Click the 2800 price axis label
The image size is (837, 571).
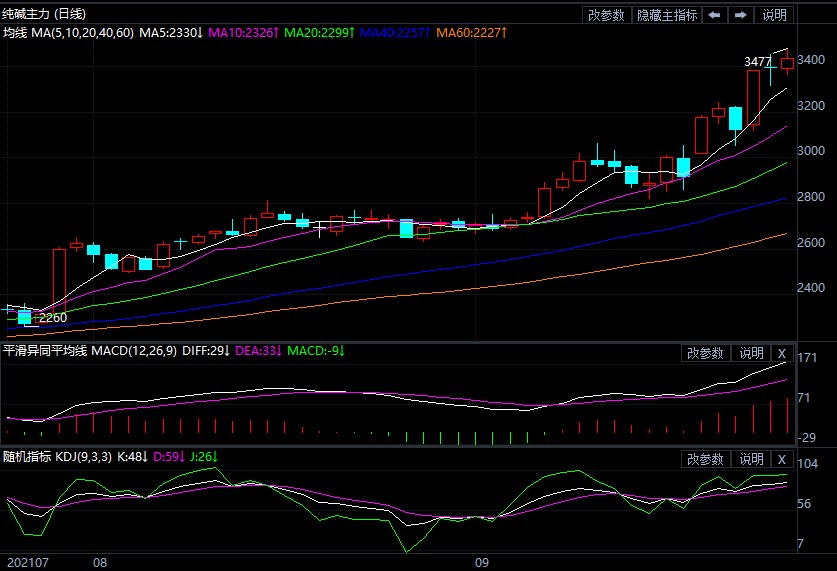[x=811, y=197]
